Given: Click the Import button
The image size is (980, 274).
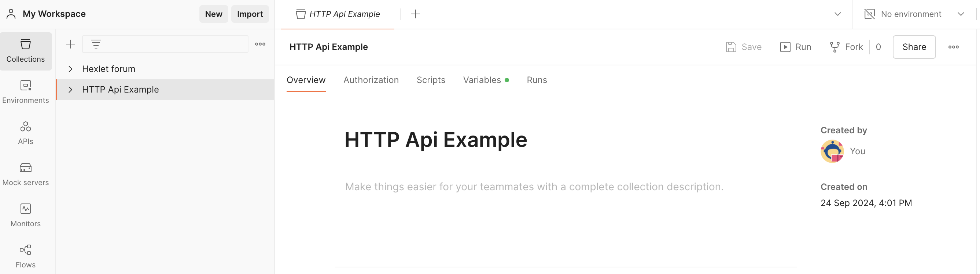Looking at the screenshot, I should coord(250,14).
